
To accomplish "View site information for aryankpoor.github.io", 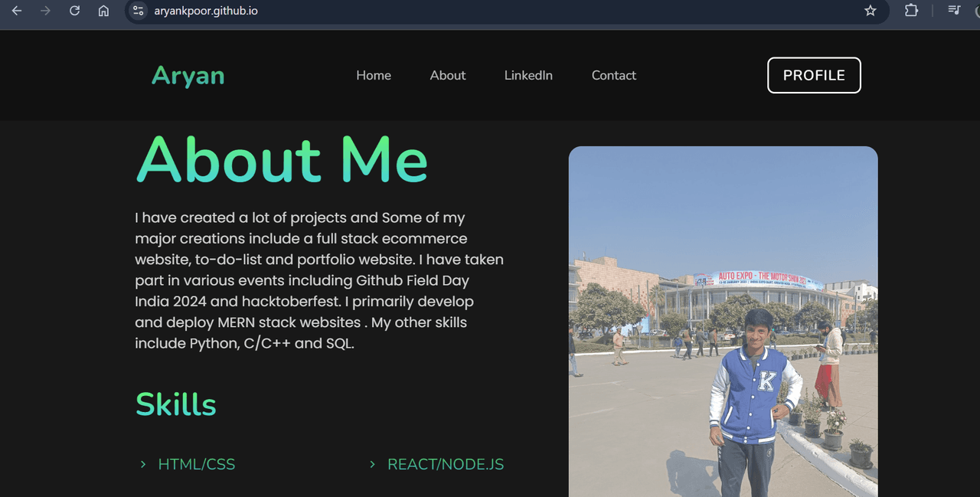I will pos(138,11).
